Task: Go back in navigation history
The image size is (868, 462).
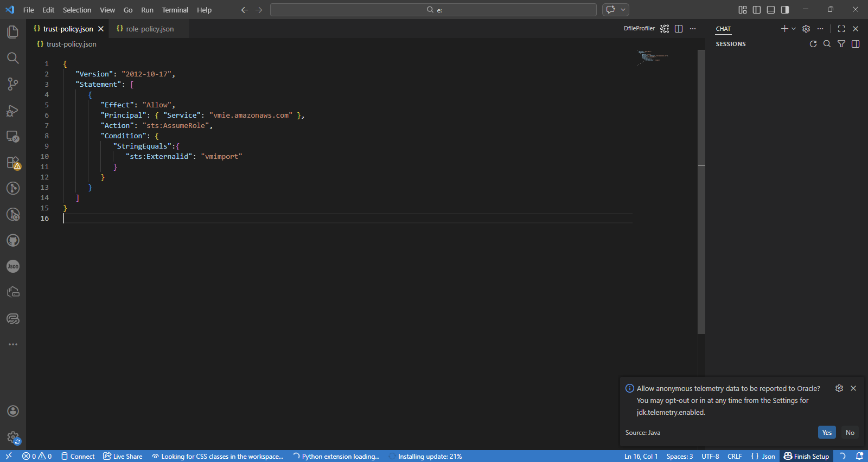Action: (245, 10)
